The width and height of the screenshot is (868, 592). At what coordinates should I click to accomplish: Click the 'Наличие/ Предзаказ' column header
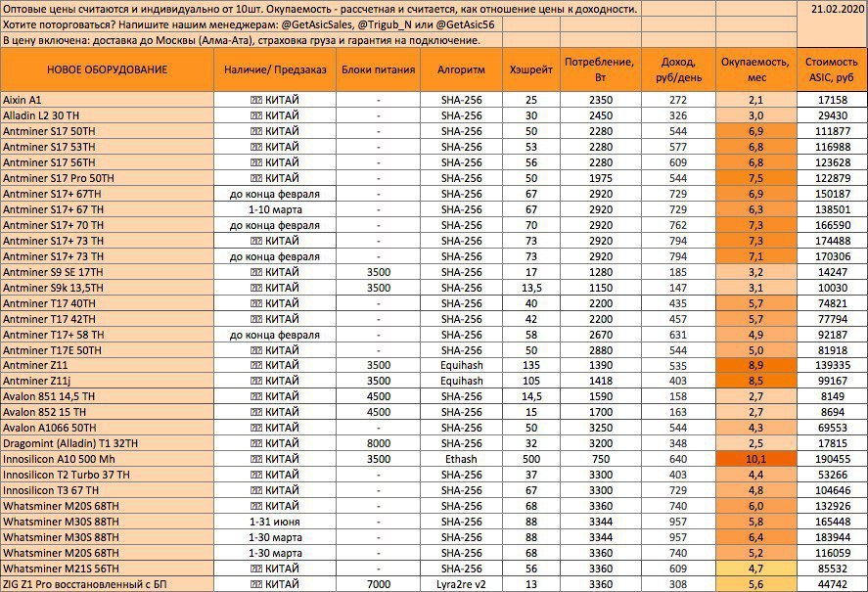[x=275, y=69]
